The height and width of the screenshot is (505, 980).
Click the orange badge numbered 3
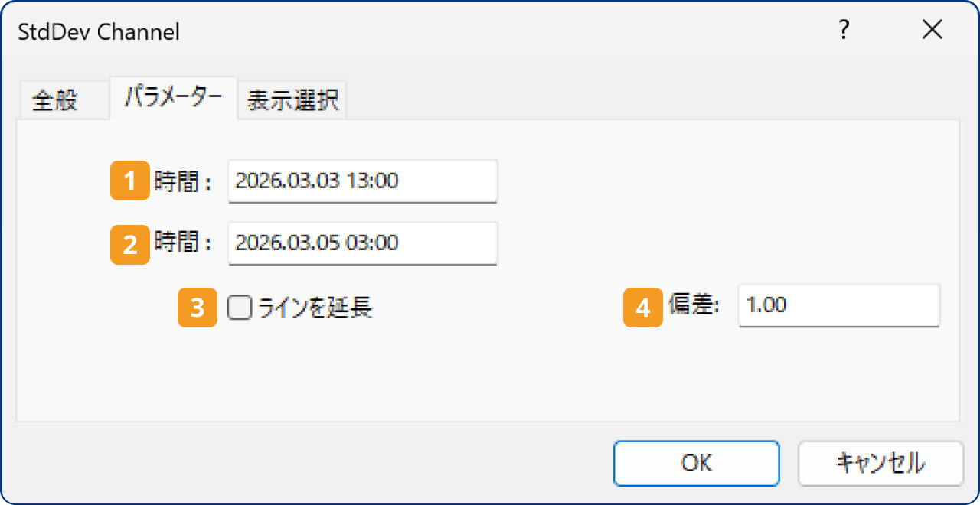pos(197,308)
